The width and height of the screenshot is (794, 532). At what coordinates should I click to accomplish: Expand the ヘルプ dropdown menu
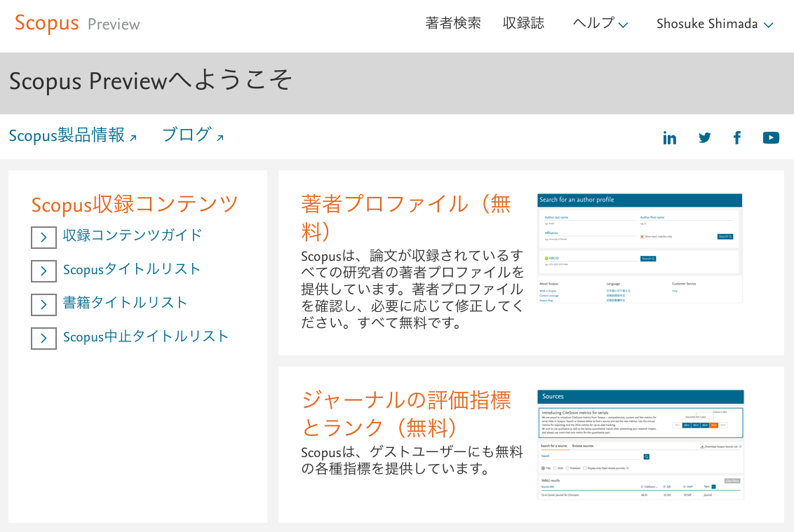(x=600, y=23)
